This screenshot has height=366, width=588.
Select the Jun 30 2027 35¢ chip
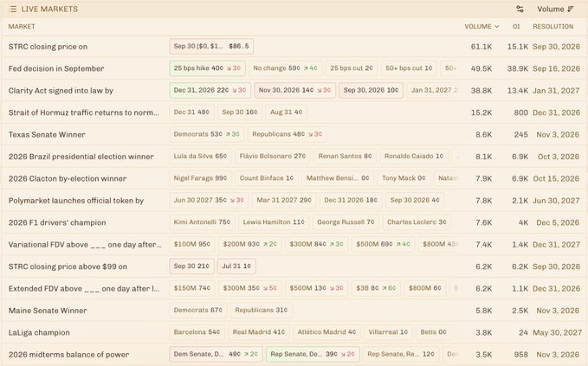(209, 201)
